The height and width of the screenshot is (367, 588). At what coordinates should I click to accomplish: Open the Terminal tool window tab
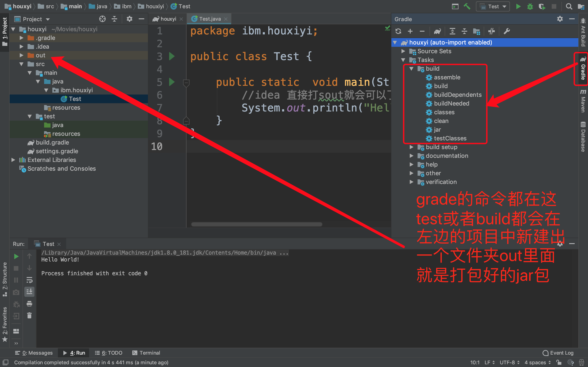click(x=146, y=353)
